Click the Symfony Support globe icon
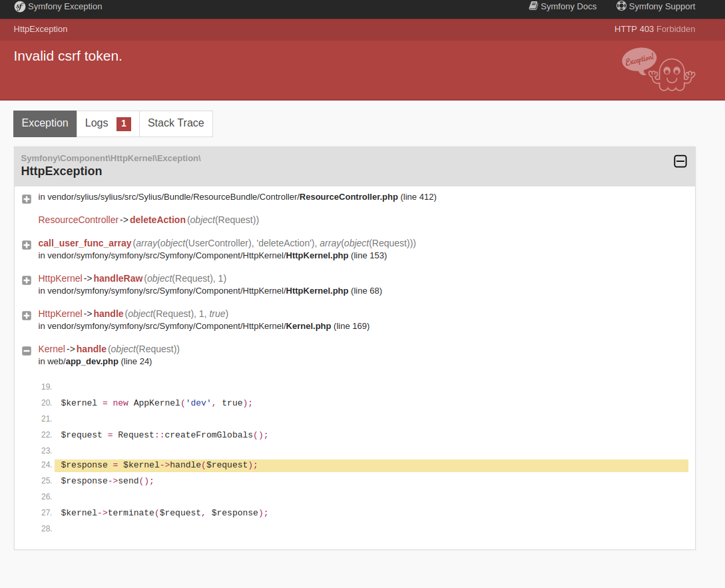 coord(622,6)
